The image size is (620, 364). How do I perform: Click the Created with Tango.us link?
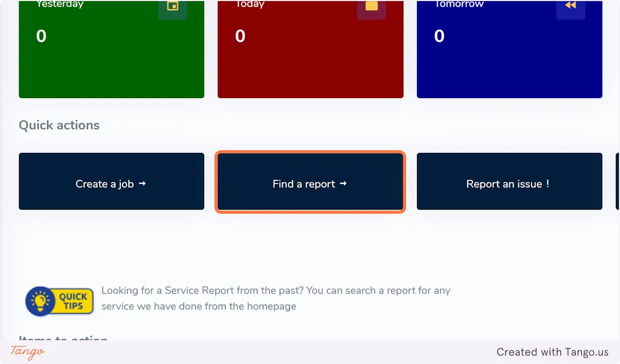click(552, 352)
